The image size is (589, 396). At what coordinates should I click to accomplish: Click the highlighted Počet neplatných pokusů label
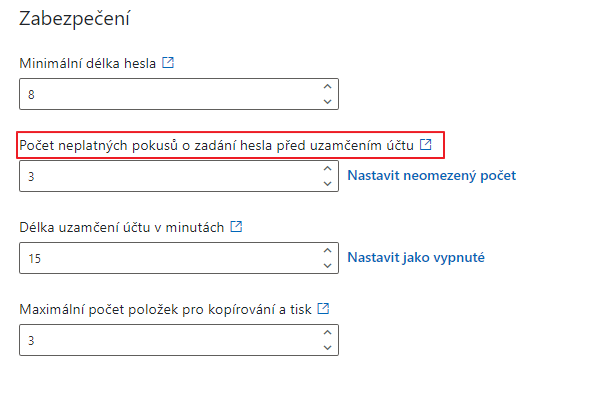pos(216,145)
